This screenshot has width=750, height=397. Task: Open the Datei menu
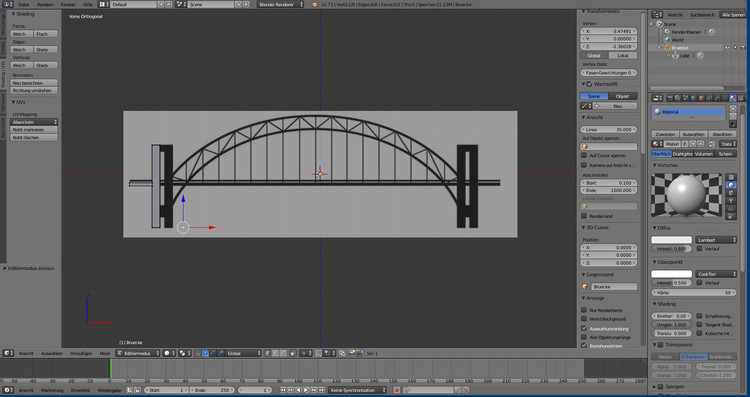coord(24,4)
